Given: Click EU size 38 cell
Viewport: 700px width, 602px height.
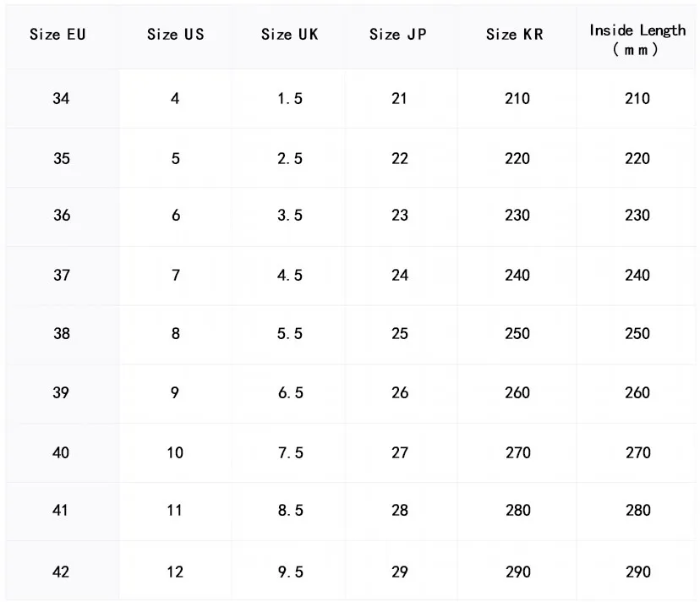Looking at the screenshot, I should click(x=61, y=333).
